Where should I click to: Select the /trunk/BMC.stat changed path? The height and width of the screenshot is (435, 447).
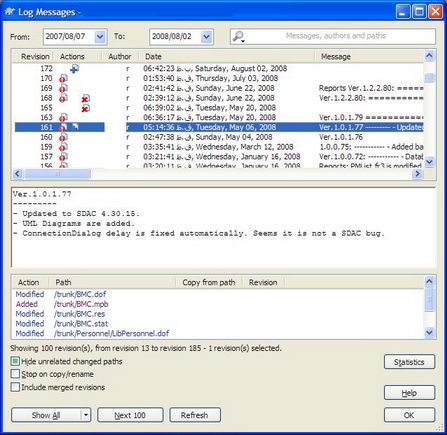coord(81,324)
